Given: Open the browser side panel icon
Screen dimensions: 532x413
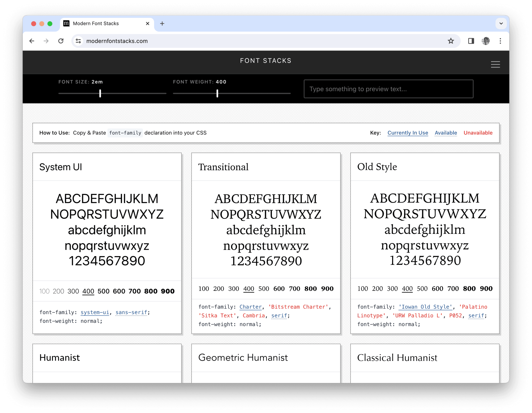Looking at the screenshot, I should click(x=471, y=41).
